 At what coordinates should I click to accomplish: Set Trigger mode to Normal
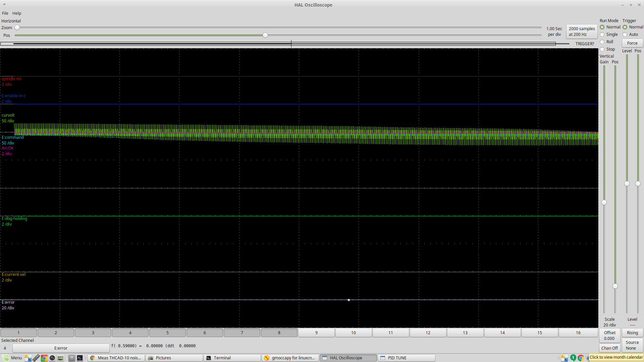click(x=633, y=27)
